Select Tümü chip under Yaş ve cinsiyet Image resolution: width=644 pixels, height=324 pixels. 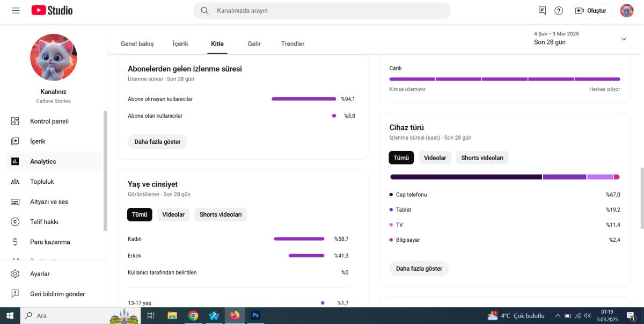pyautogui.click(x=140, y=215)
